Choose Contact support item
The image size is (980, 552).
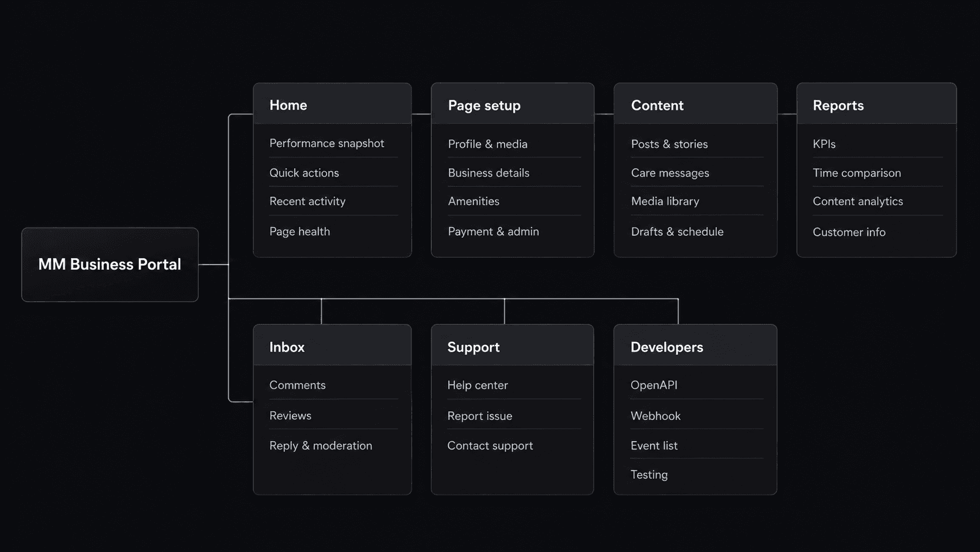[490, 445]
